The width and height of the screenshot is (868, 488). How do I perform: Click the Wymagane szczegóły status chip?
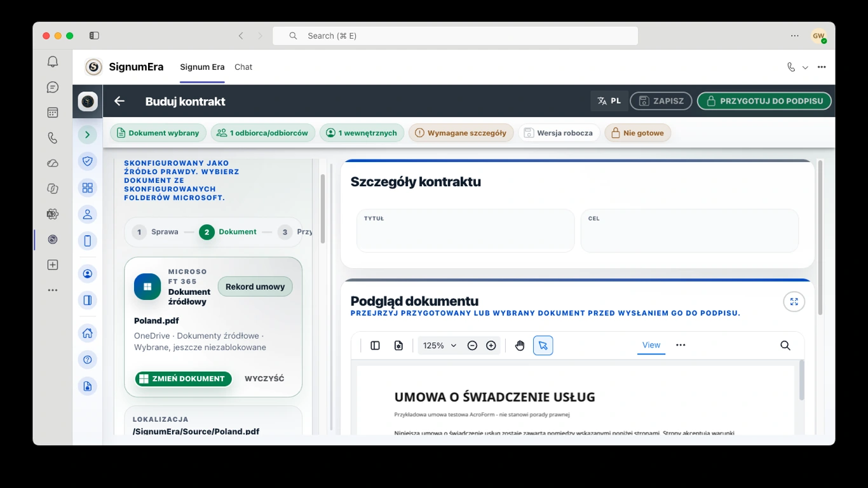(461, 133)
